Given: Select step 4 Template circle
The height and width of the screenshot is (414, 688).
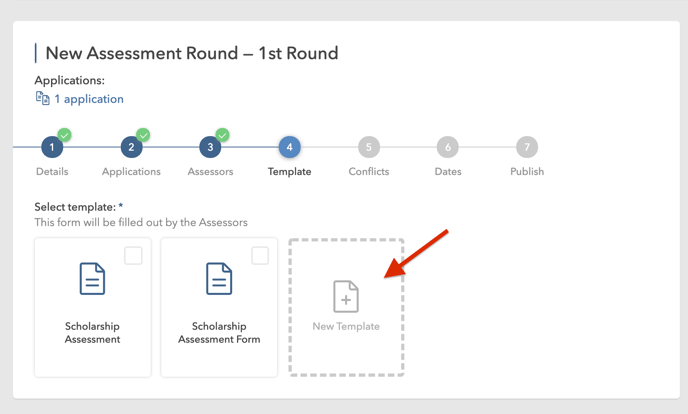Looking at the screenshot, I should click(x=289, y=147).
